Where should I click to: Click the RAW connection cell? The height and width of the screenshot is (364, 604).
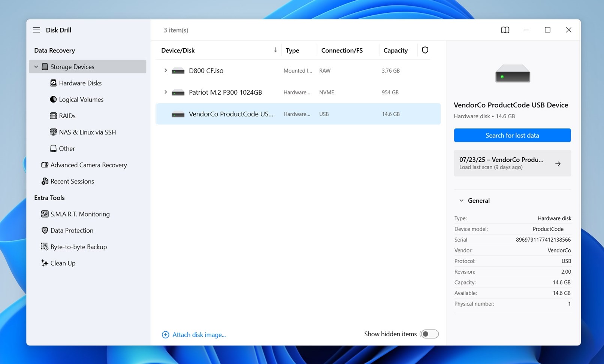click(324, 71)
